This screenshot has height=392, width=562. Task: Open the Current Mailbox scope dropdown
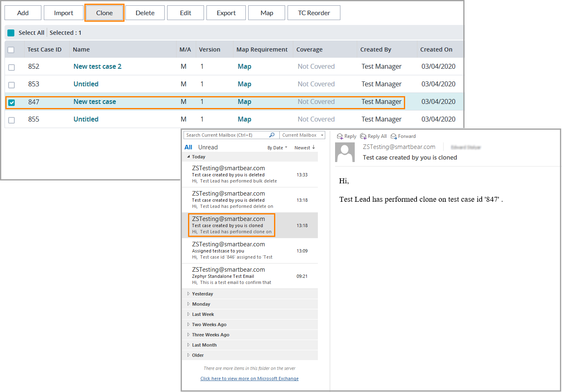pos(302,135)
